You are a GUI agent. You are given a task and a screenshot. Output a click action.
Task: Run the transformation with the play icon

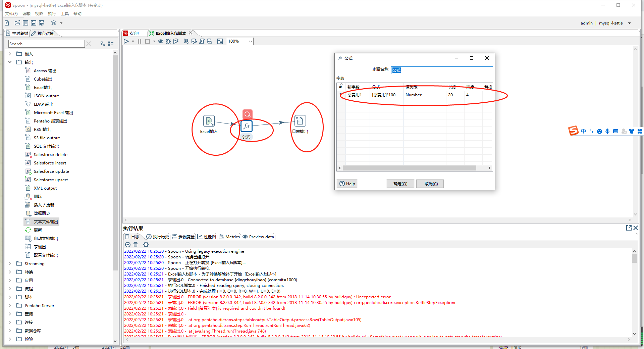click(126, 41)
